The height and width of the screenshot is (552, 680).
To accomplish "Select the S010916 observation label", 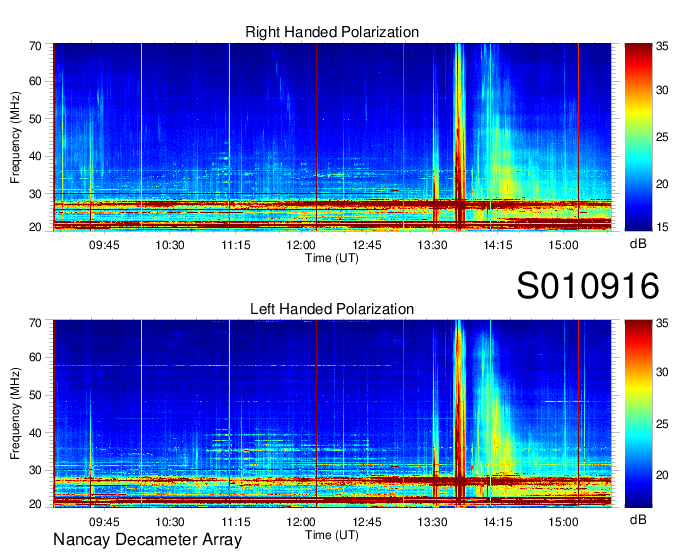I will [588, 286].
